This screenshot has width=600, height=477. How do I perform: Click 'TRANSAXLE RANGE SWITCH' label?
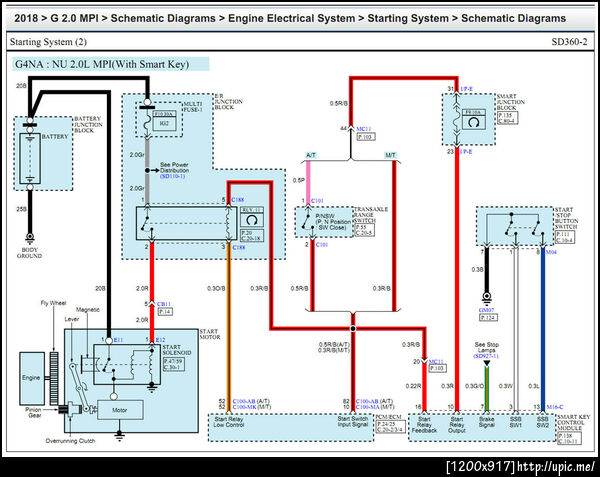(x=371, y=215)
